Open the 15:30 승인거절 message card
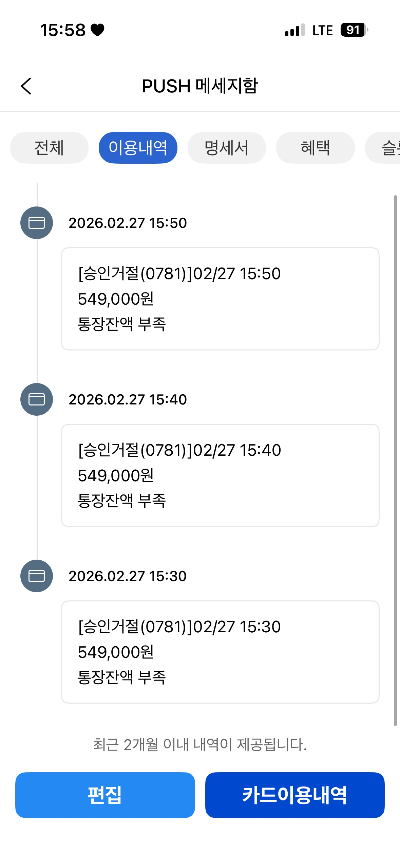 [220, 652]
